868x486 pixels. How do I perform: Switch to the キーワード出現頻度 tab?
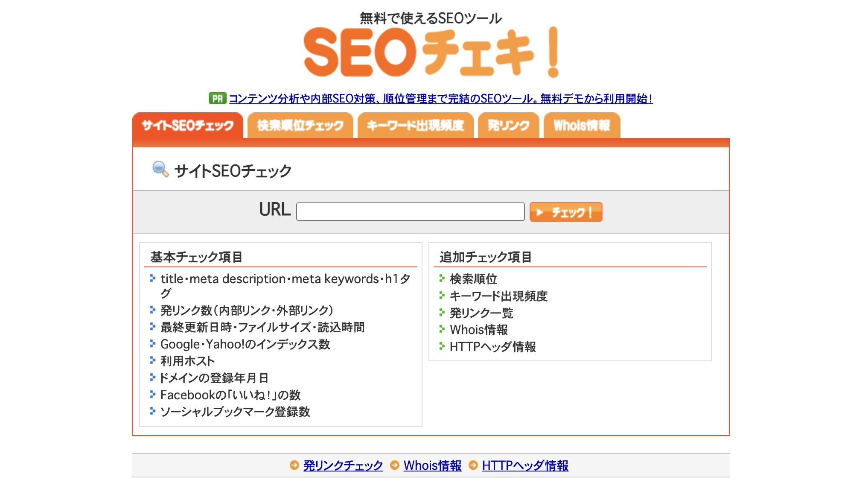pyautogui.click(x=416, y=125)
